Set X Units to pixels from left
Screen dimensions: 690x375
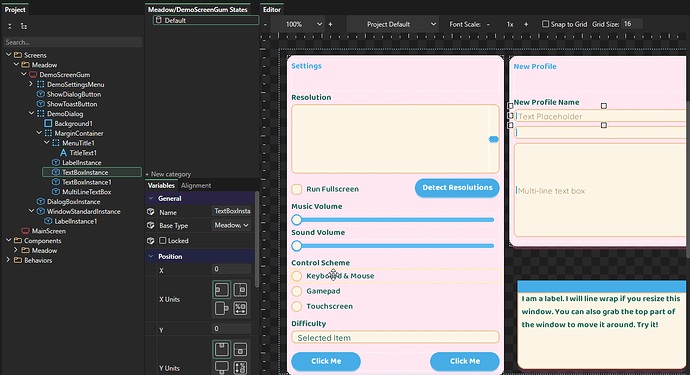pos(222,290)
